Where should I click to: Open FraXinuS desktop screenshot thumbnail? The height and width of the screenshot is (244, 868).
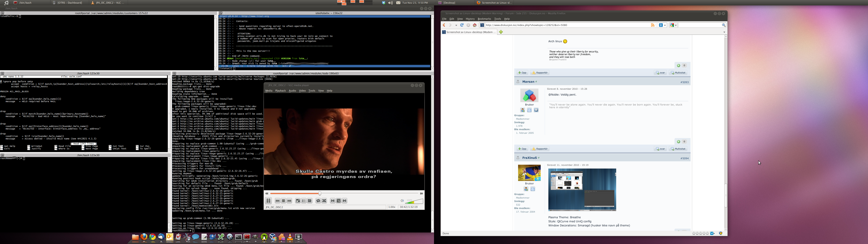click(582, 190)
